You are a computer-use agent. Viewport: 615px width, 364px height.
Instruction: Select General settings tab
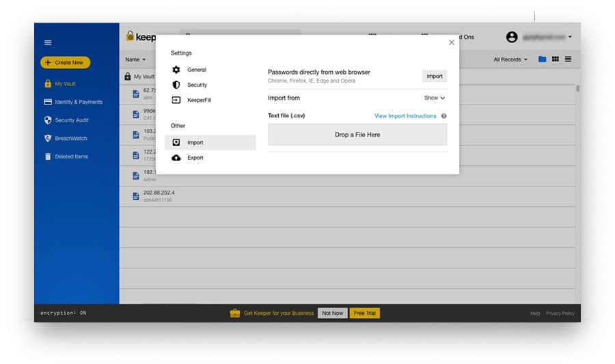pos(210,70)
